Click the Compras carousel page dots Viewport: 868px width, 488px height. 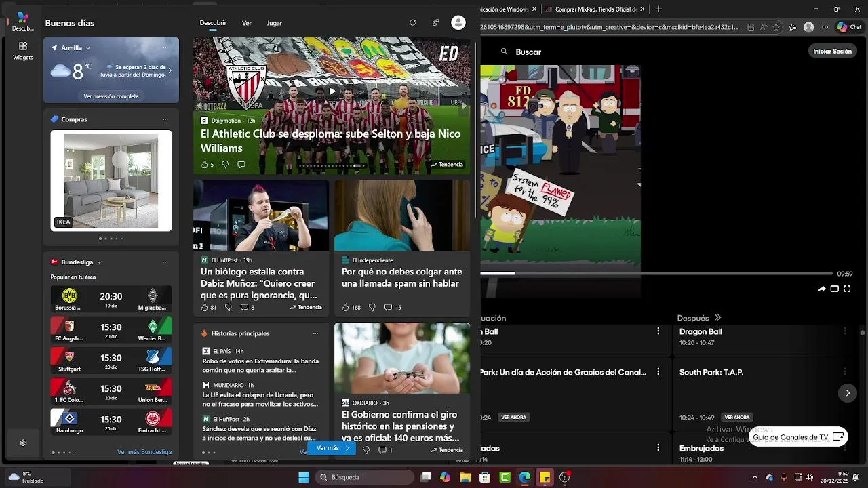(111, 239)
